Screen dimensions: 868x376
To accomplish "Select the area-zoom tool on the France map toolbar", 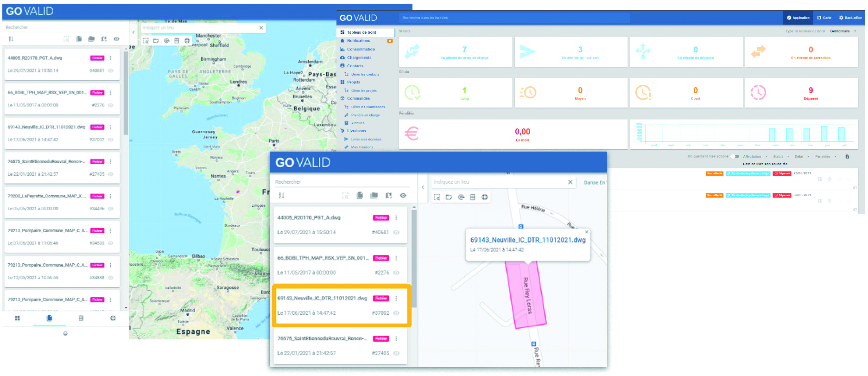I will pyautogui.click(x=146, y=41).
